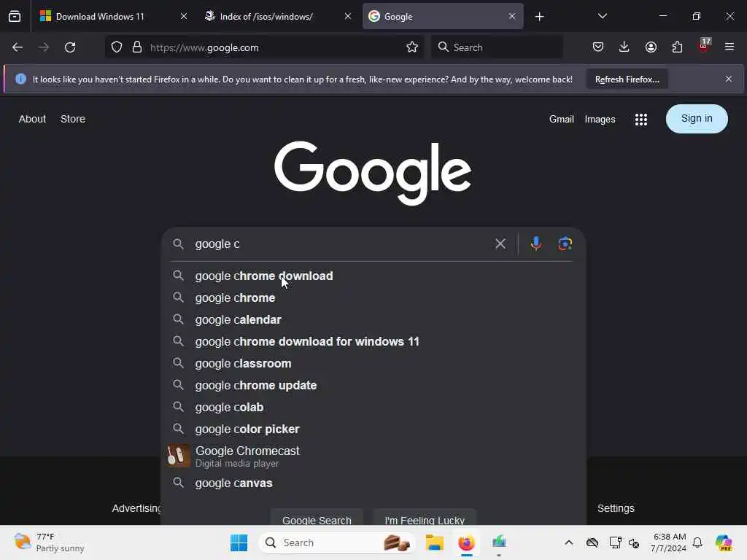Open File Explorer from taskbar
This screenshot has width=747, height=560.
click(435, 542)
